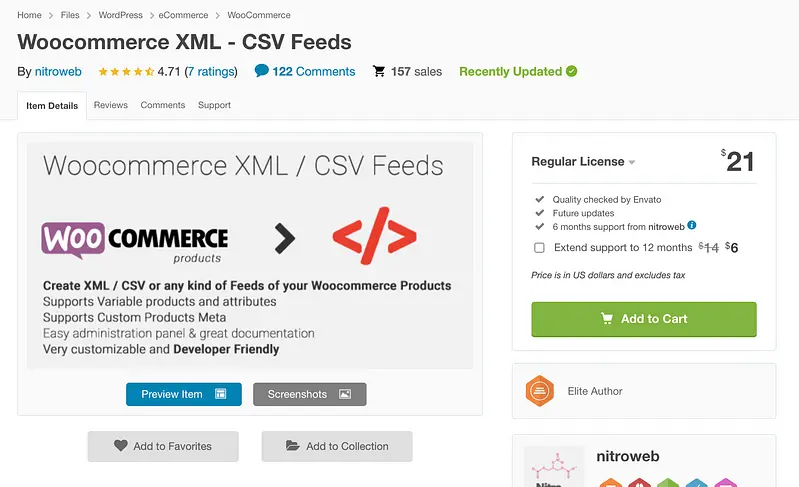
Task: Add item to Favorites
Action: pos(163,446)
